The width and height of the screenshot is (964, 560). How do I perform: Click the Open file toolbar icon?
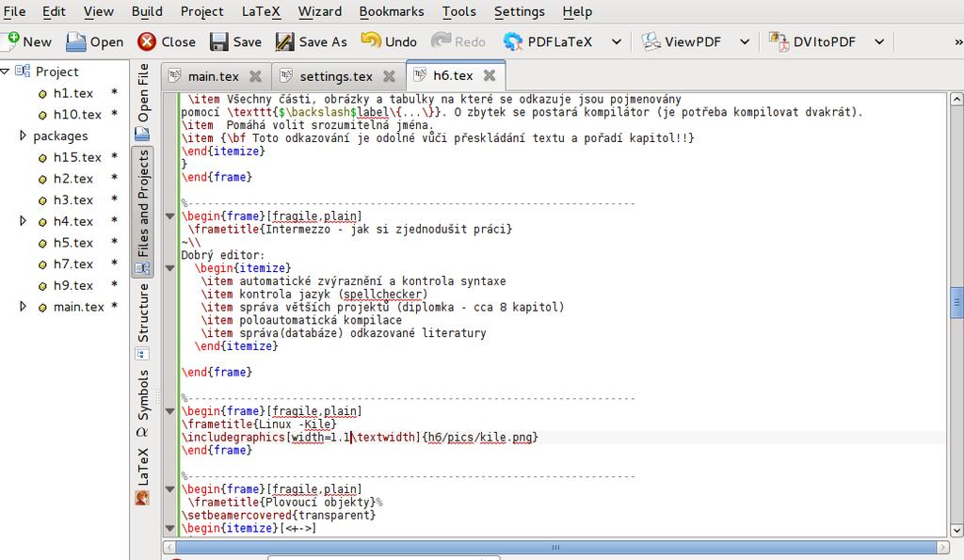76,41
